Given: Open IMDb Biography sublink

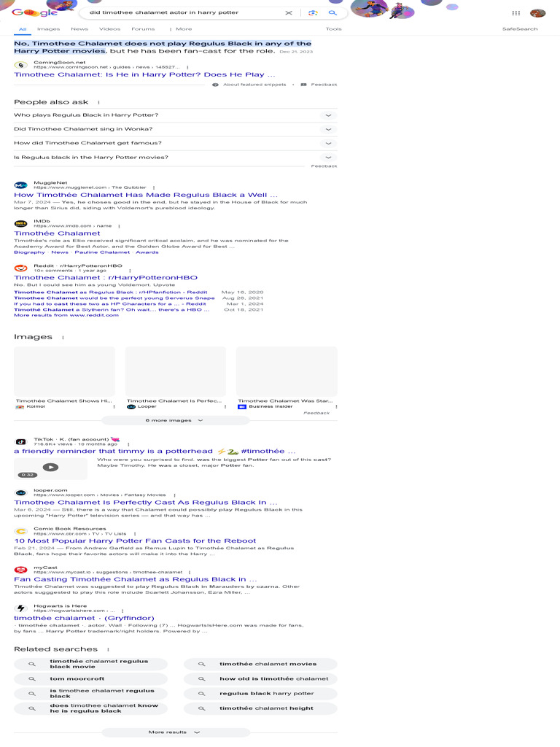Looking at the screenshot, I should point(29,252).
